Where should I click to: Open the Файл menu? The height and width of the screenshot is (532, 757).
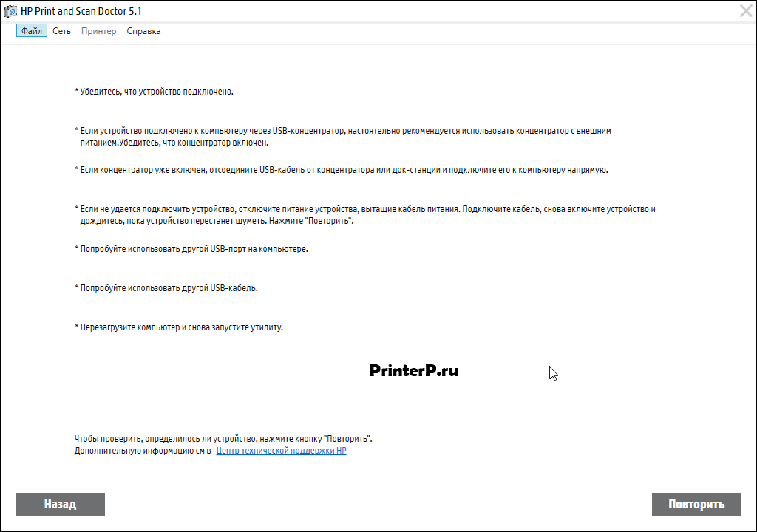coord(31,31)
